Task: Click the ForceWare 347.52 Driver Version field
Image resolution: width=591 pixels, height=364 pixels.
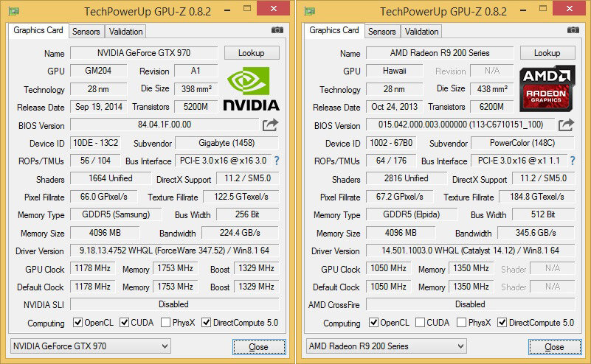Action: point(175,251)
